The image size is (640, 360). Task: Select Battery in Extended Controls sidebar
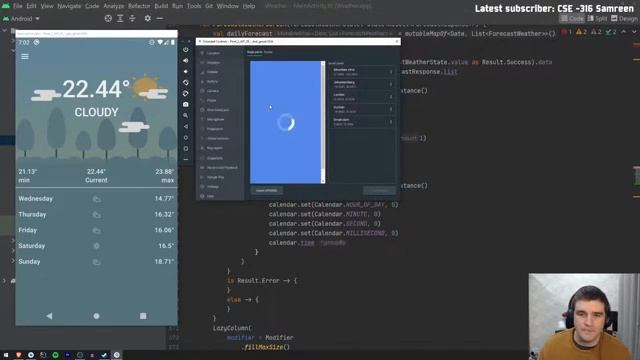pos(220,82)
